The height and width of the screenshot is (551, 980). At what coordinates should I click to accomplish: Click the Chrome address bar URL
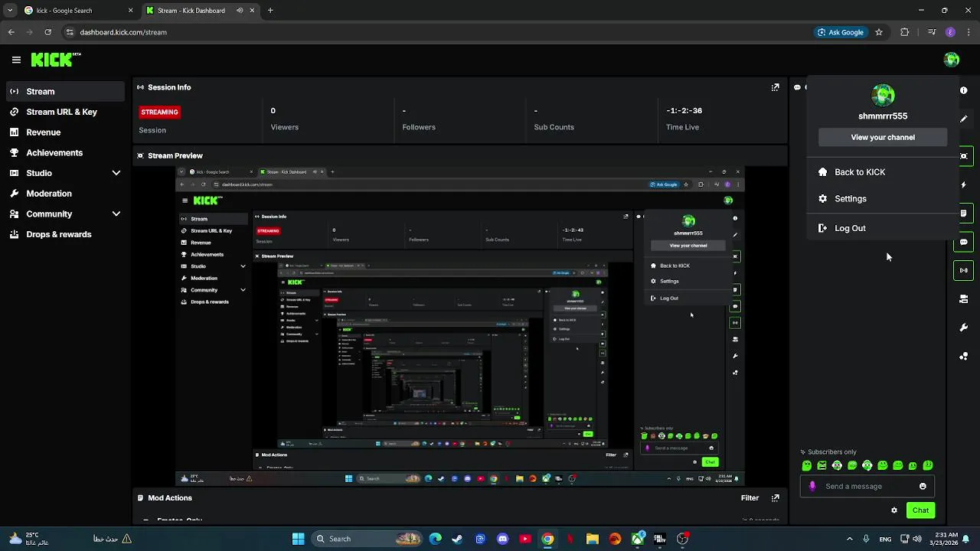coord(123,32)
